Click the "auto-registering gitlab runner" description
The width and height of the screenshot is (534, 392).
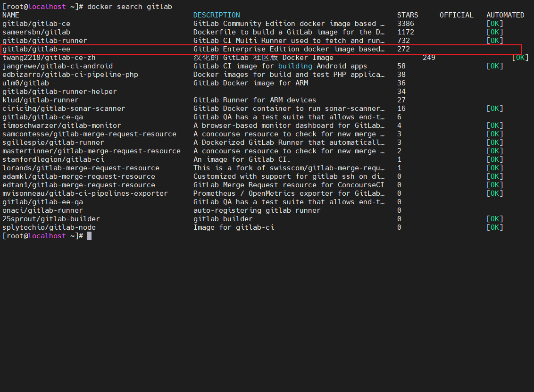(257, 210)
